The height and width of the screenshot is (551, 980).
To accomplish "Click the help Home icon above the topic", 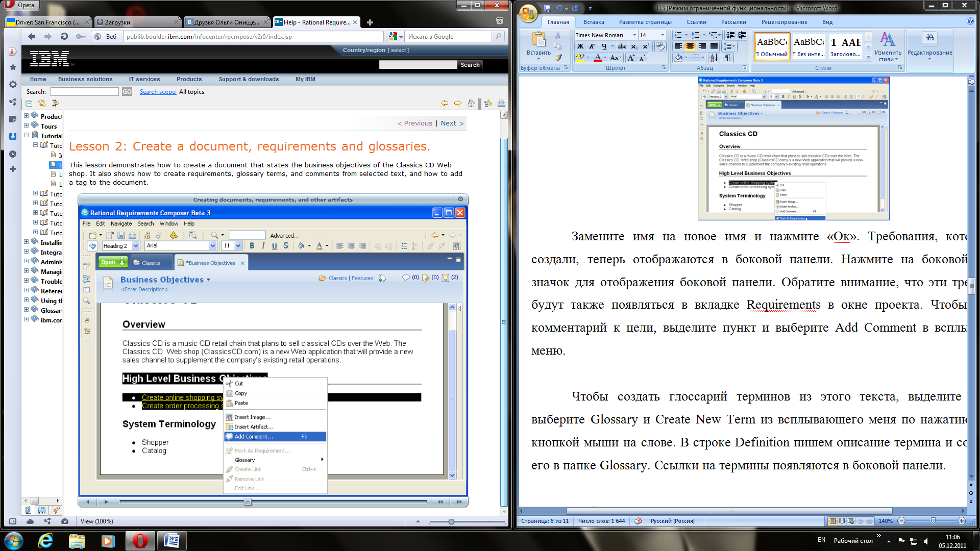I will [x=471, y=104].
